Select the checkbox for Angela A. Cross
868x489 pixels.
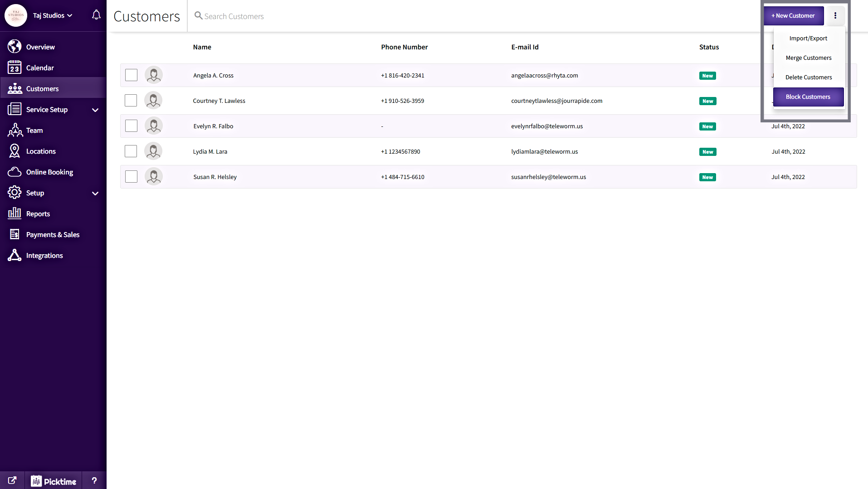(131, 75)
